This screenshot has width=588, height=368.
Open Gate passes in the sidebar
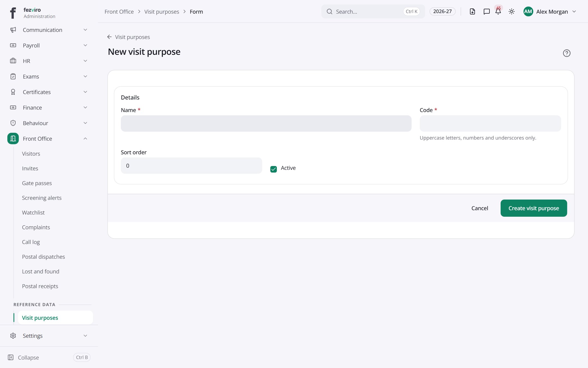click(x=37, y=183)
